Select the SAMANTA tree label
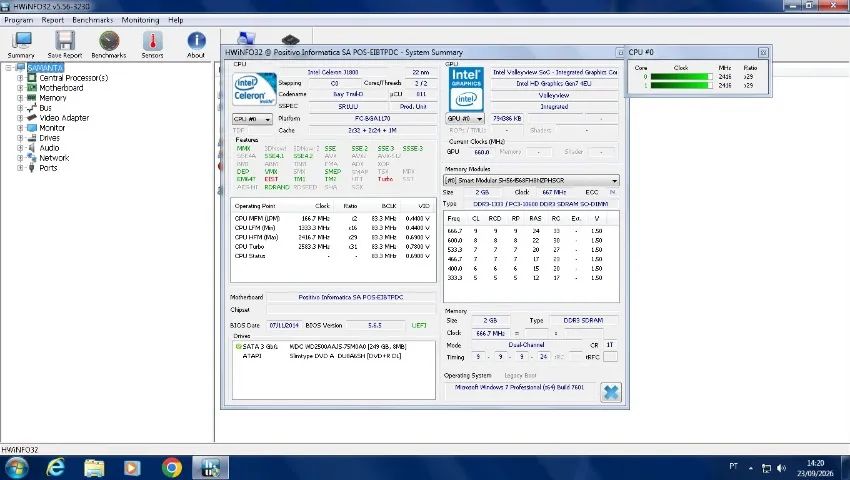This screenshot has width=850, height=480. click(46, 68)
